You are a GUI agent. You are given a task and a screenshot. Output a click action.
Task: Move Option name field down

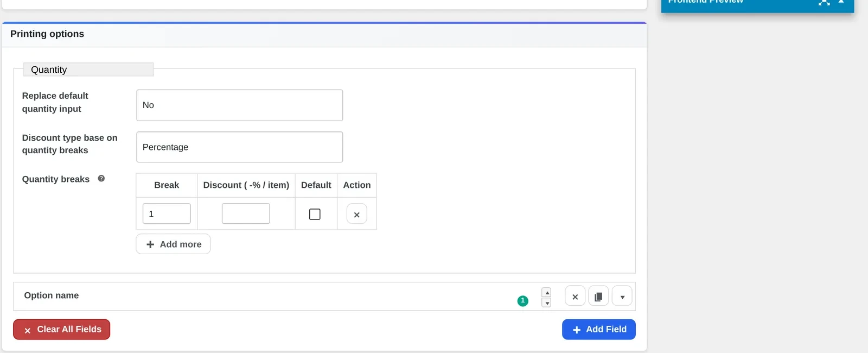point(547,302)
